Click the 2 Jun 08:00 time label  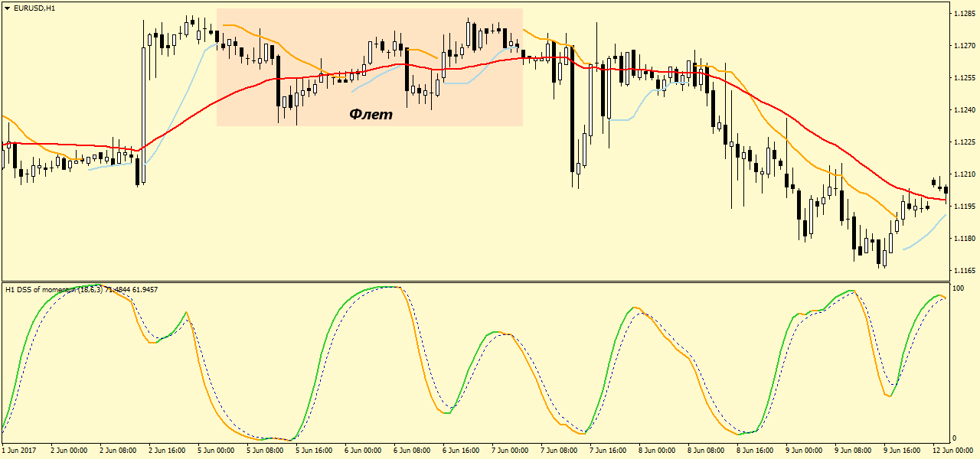(x=117, y=451)
